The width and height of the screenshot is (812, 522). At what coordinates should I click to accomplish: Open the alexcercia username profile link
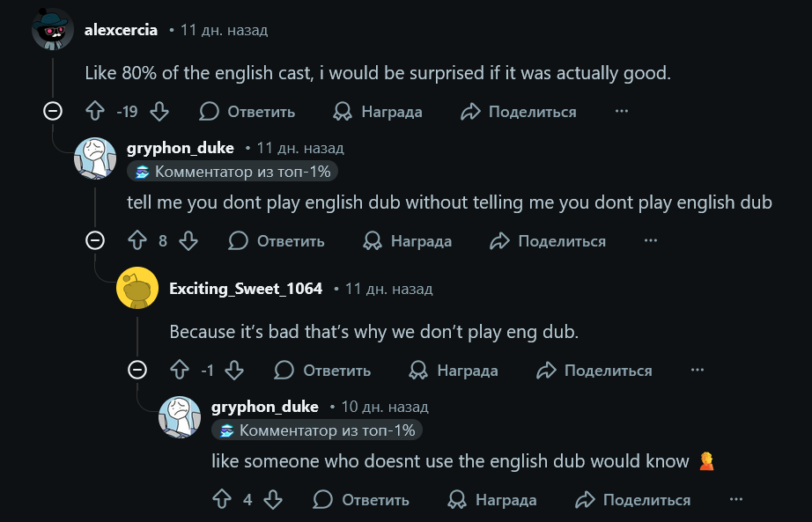(x=121, y=30)
